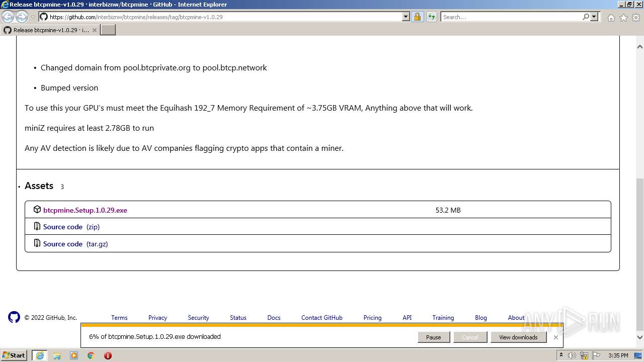
Task: Click the browser Forward arrow button
Action: [22, 17]
